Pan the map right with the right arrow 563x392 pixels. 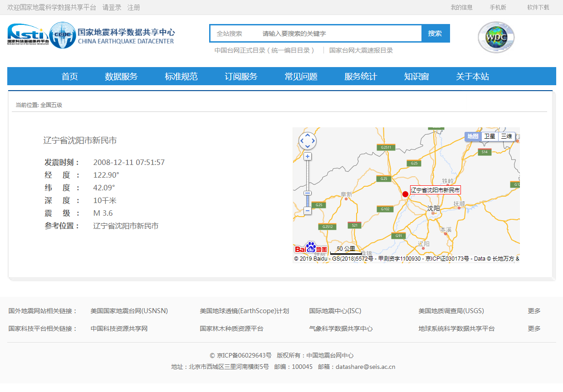[313, 141]
